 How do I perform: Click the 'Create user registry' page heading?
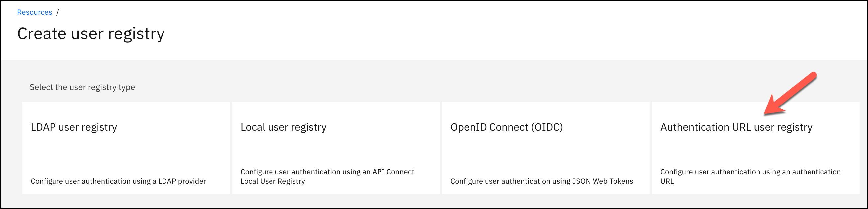click(91, 34)
